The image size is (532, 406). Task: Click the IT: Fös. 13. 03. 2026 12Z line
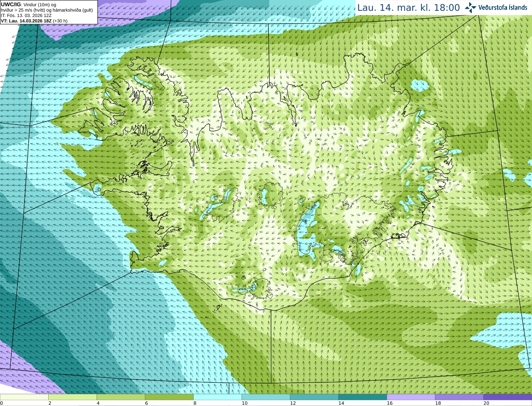26,15
